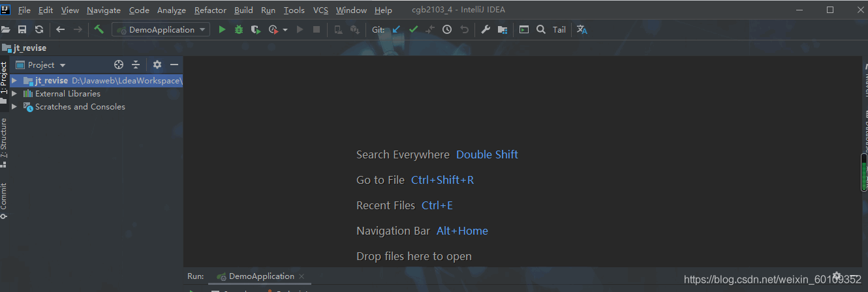Open the Window menu
Screen dimensions: 868x292
[351, 10]
